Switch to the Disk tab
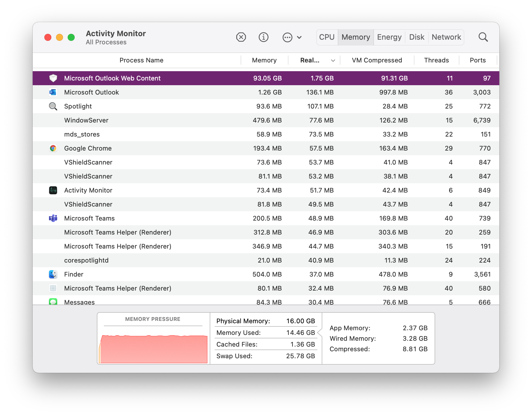Viewport: 532px width, 416px height. coord(417,37)
